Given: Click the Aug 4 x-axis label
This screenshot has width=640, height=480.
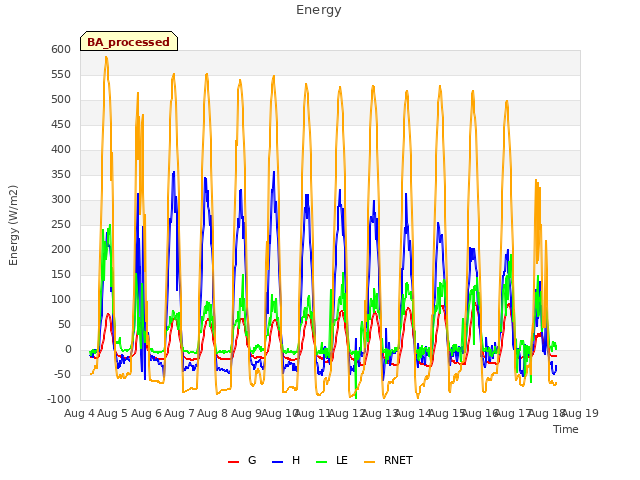Looking at the screenshot, I should pyautogui.click(x=79, y=413).
